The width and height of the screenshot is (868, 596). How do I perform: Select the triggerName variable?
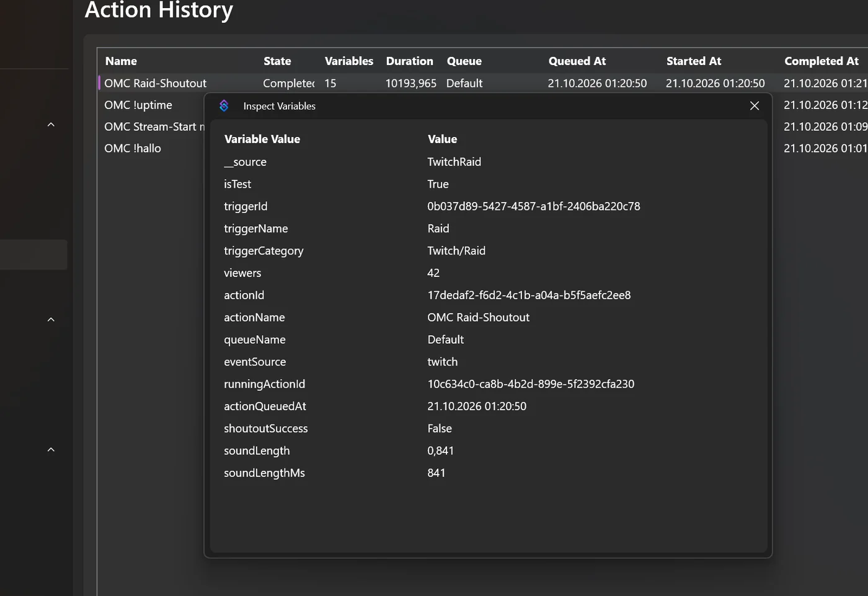click(256, 229)
